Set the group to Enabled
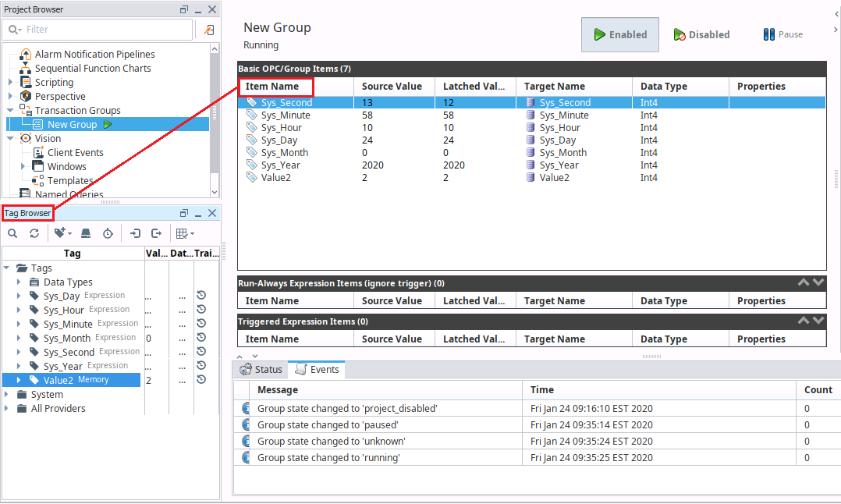This screenshot has width=841, height=504. (x=620, y=34)
